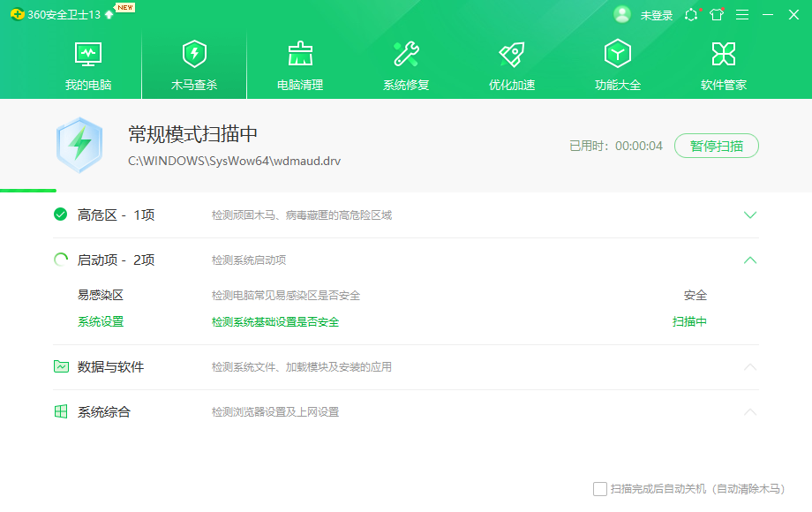The width and height of the screenshot is (812, 512).
Task: Click the user avatar icon
Action: (622, 15)
